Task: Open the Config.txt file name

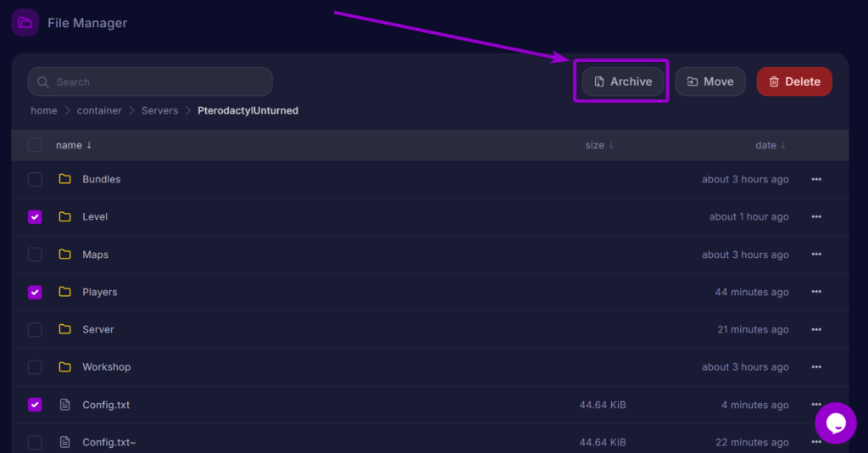Action: [106, 405]
